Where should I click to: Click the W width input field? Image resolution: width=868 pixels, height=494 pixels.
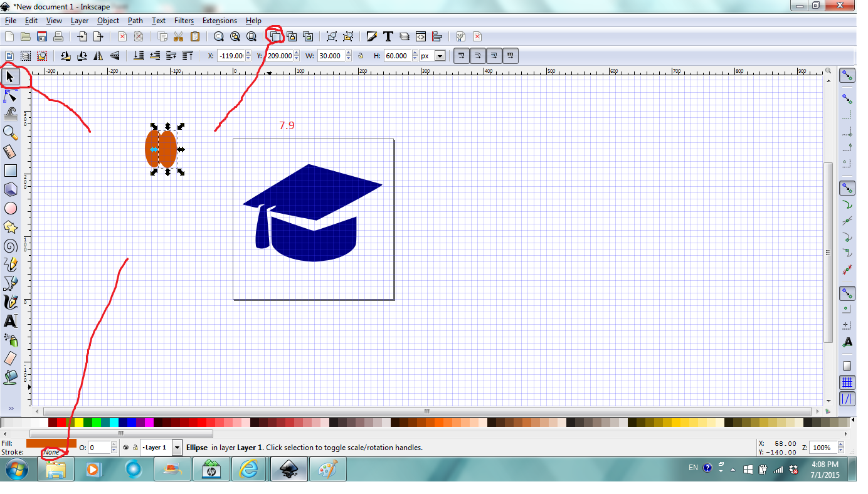click(331, 56)
